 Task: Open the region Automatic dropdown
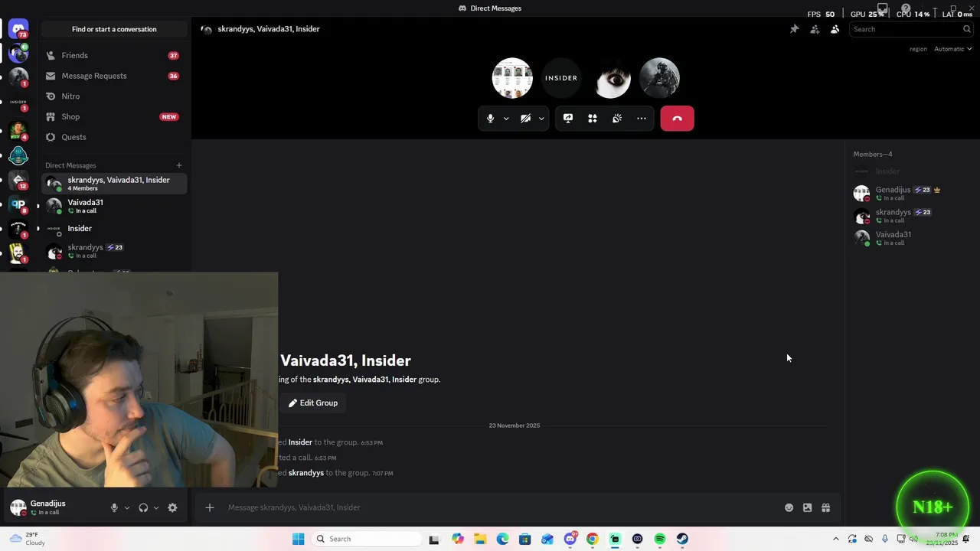point(953,49)
